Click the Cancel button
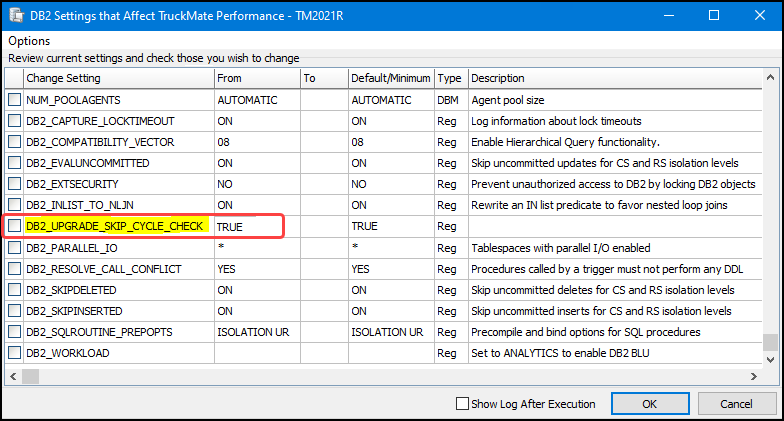 [x=738, y=404]
